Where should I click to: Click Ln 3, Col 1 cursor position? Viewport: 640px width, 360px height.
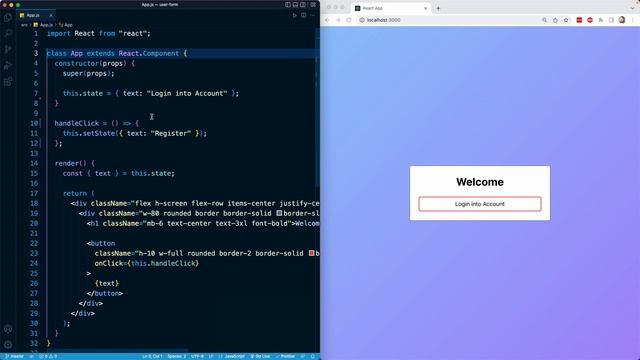click(x=152, y=356)
